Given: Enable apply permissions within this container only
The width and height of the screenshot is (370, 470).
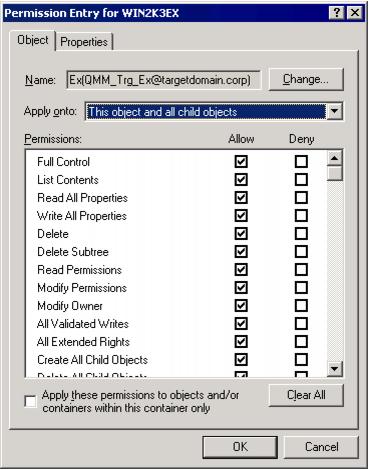Looking at the screenshot, I should [x=30, y=401].
